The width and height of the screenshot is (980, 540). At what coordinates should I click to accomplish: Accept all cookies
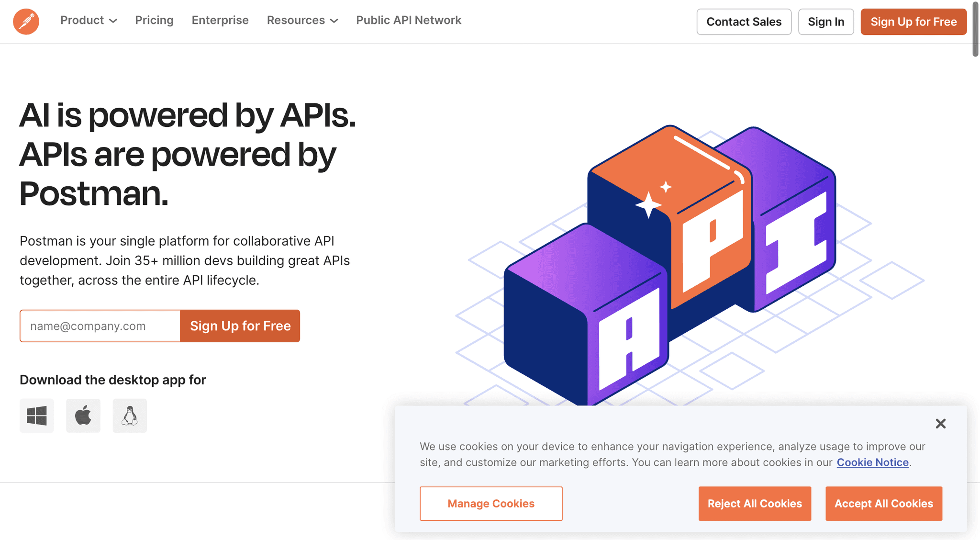point(883,503)
